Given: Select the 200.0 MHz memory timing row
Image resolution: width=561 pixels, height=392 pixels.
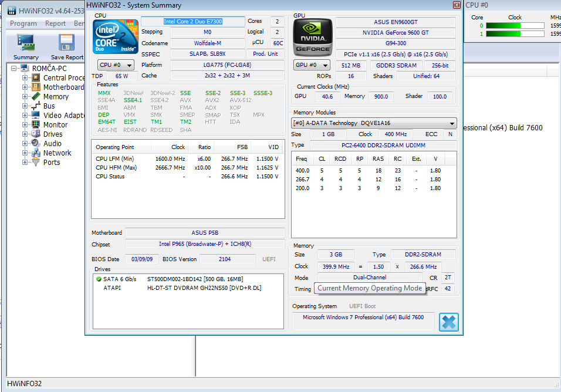Looking at the screenshot, I should click(x=374, y=188).
